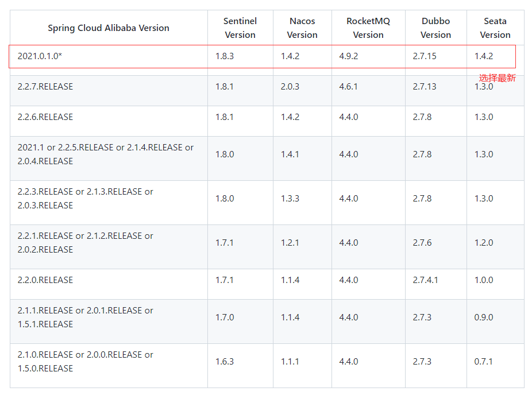
Task: Click the Dubbo Version column header
Action: click(x=435, y=28)
